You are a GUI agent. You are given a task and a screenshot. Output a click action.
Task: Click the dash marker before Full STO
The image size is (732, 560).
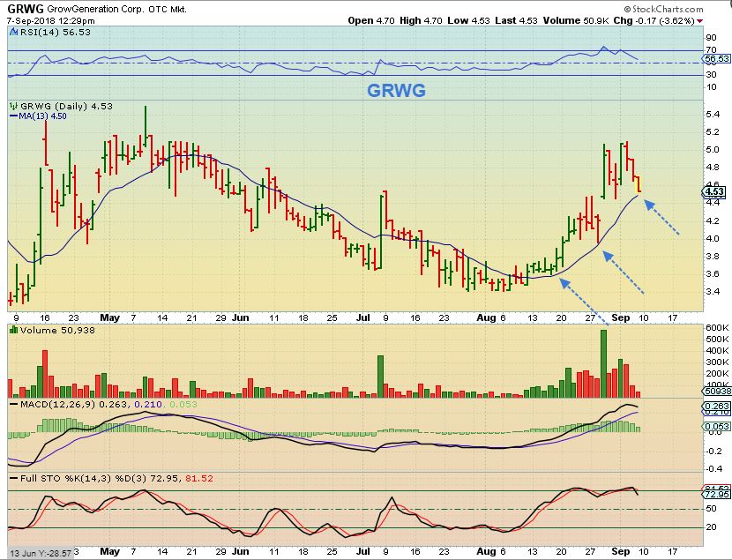14,479
